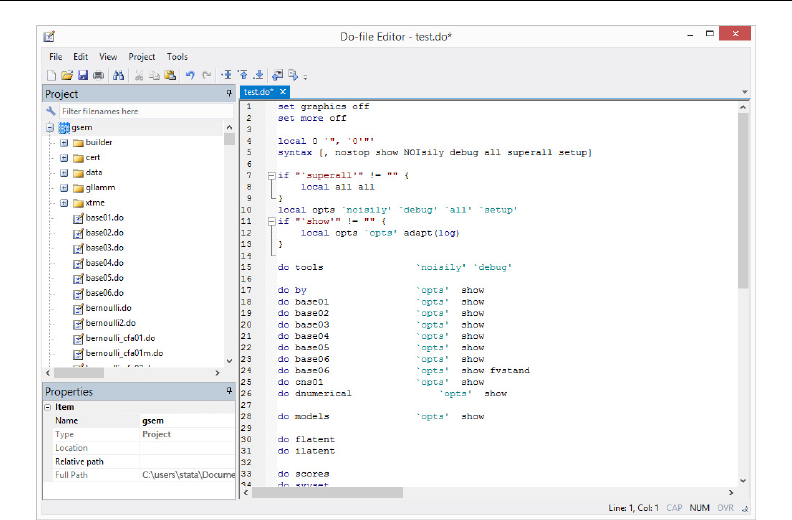Click the New file icon in toolbar
792x520 pixels.
coord(51,75)
